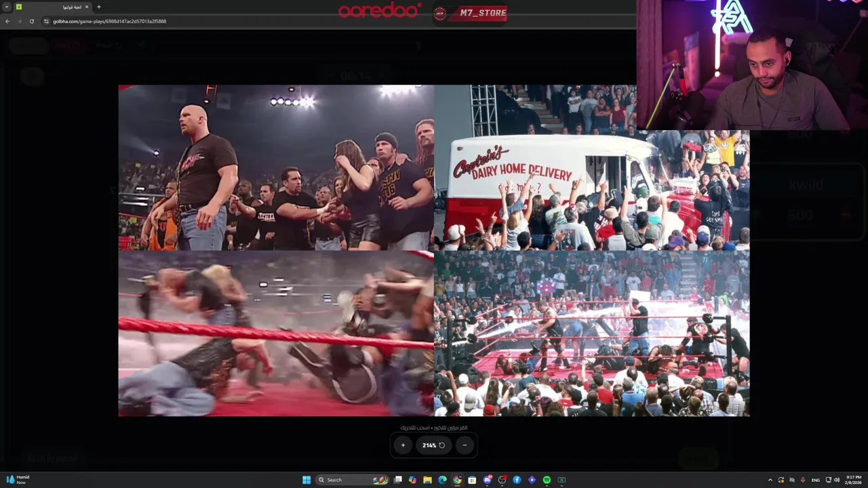Click the Captain's Dairy Home Delivery truck image
868x488 pixels.
(x=591, y=167)
